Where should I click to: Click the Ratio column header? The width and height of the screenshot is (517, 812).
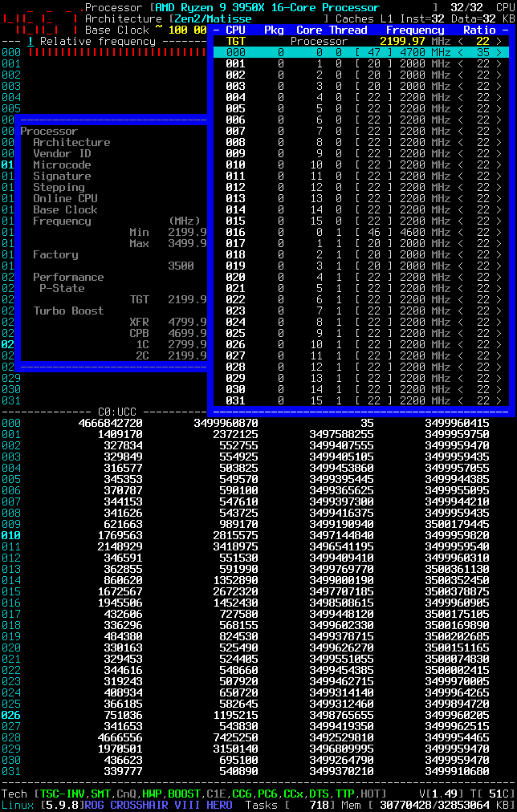(479, 30)
